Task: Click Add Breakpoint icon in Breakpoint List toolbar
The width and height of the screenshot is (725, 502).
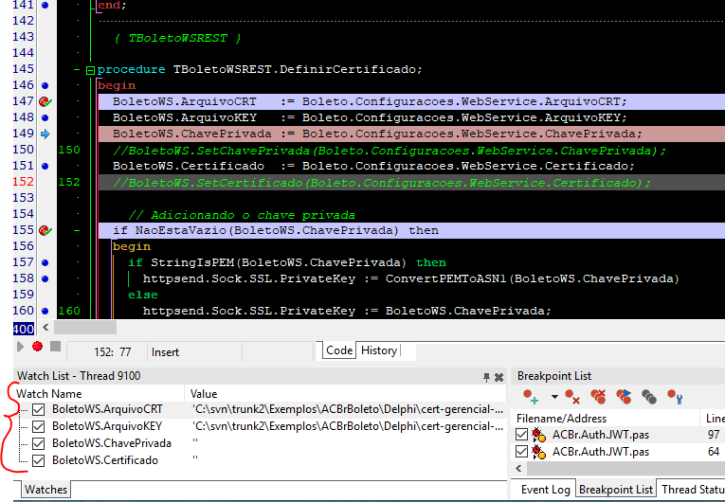Action: point(531,397)
